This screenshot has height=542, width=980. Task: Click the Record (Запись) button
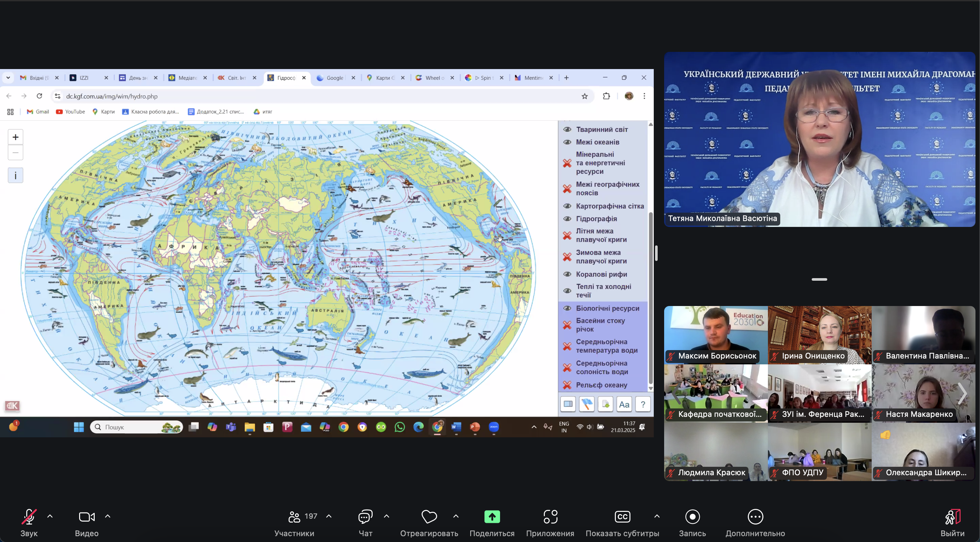(692, 517)
